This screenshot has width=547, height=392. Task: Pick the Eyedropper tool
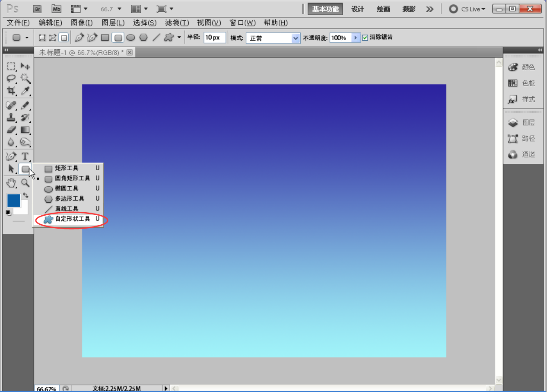point(25,91)
